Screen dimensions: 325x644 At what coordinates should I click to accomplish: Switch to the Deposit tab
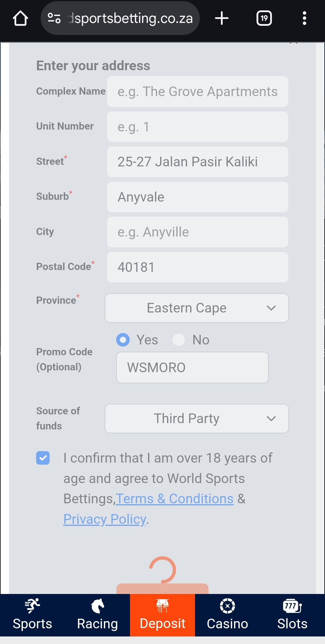[x=162, y=615]
